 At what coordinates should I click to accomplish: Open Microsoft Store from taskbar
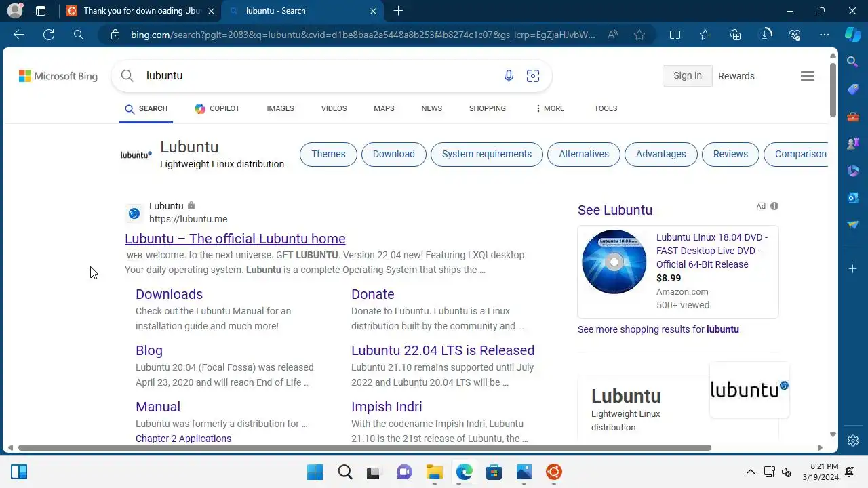(x=494, y=472)
